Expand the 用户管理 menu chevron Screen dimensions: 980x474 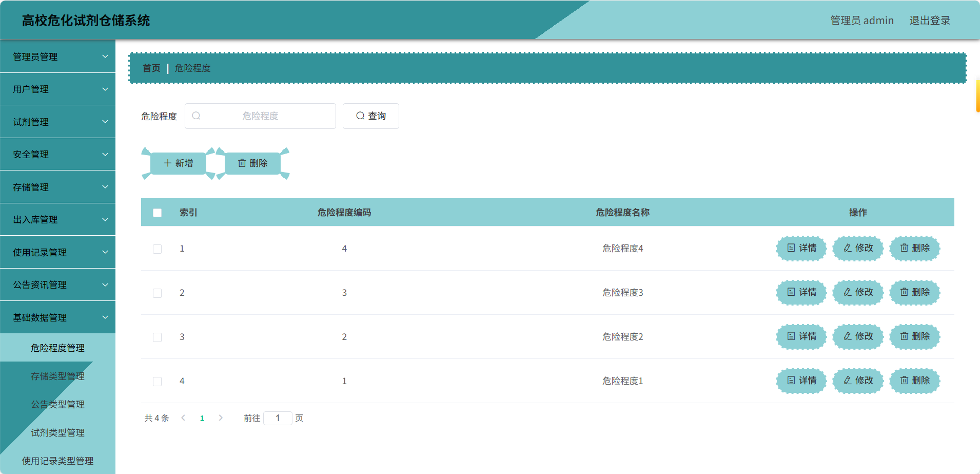[x=105, y=89]
